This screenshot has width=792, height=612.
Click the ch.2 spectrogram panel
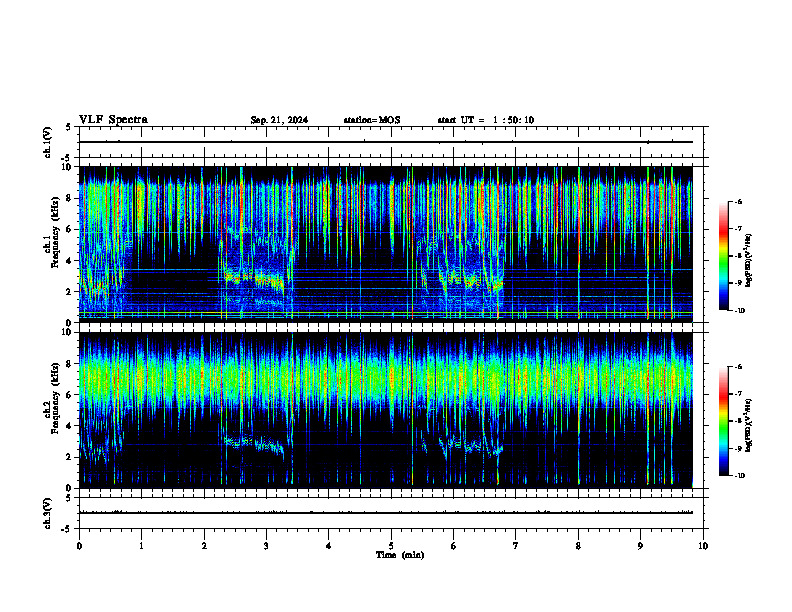tap(385, 410)
